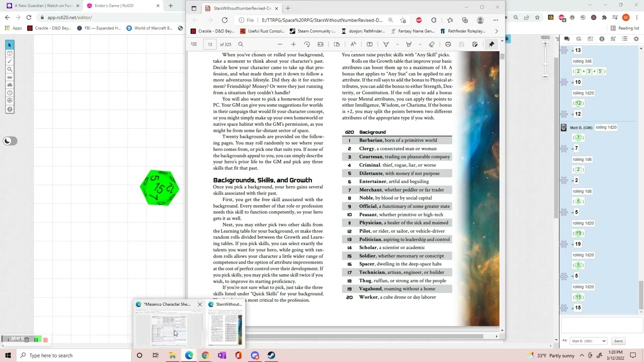Toggle PDF table of contents sidebar
This screenshot has height=362, width=644.
(x=194, y=44)
